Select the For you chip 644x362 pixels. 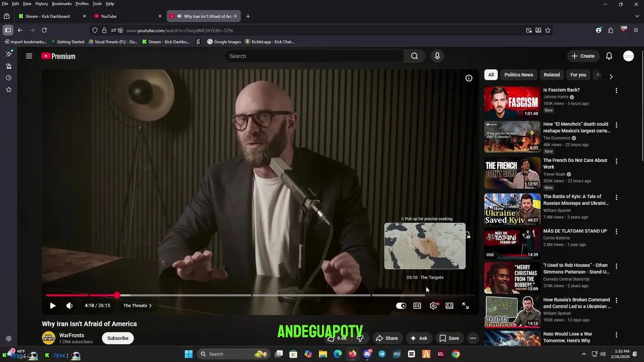click(x=578, y=75)
